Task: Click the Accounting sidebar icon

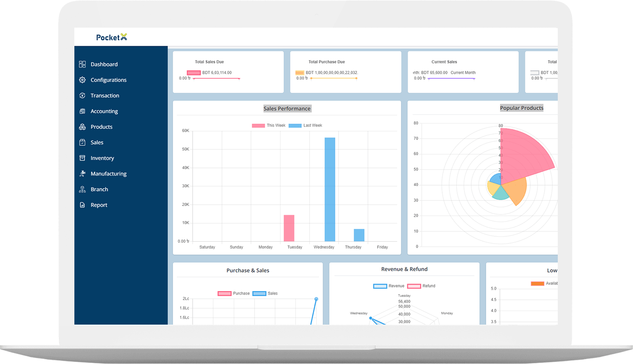Action: [x=82, y=111]
